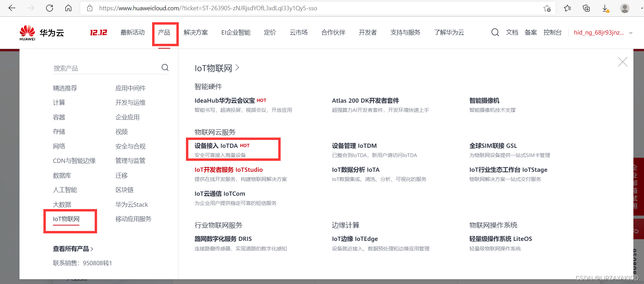Click the product search magnifier icon
Screen dimensions: 644x284
tap(165, 67)
